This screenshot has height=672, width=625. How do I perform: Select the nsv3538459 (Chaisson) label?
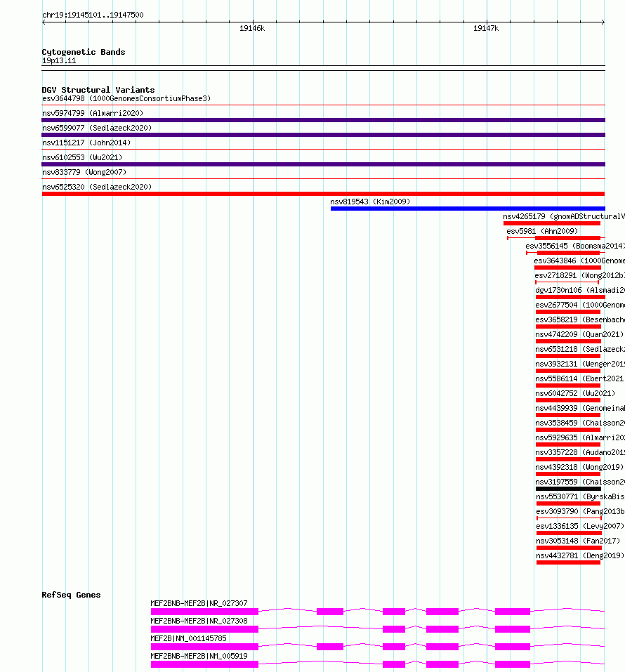click(x=580, y=423)
